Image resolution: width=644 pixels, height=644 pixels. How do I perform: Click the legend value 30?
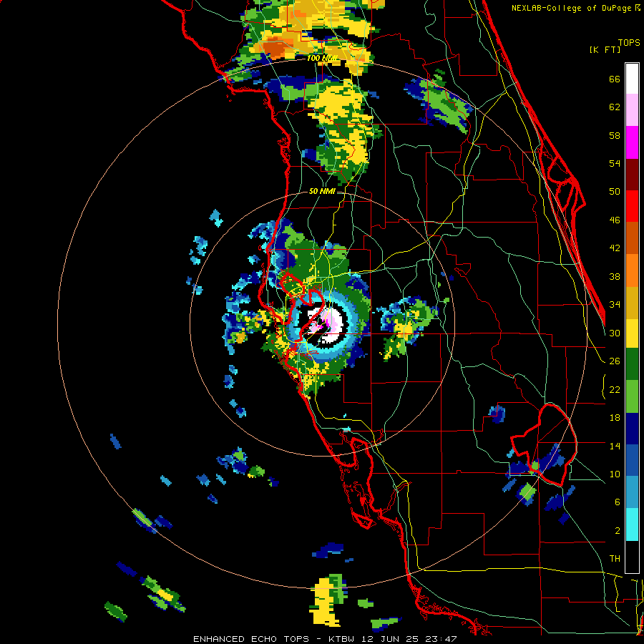tap(615, 333)
